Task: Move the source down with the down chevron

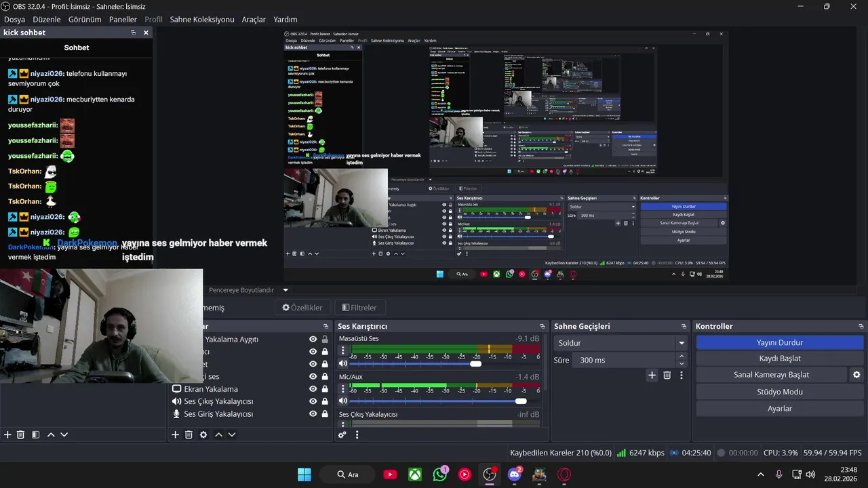Action: [232, 434]
